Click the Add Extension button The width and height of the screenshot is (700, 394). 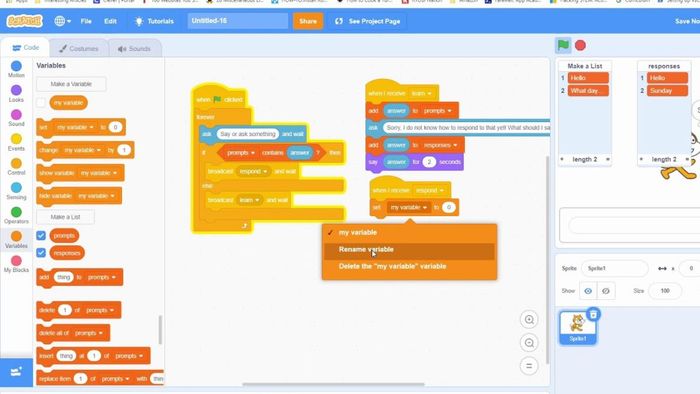click(16, 372)
